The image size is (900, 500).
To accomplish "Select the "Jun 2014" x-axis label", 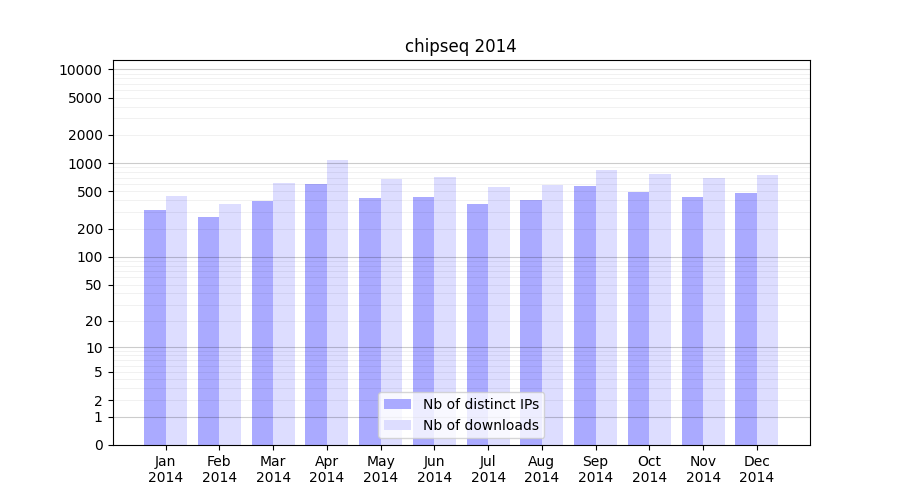I will pyautogui.click(x=434, y=469).
